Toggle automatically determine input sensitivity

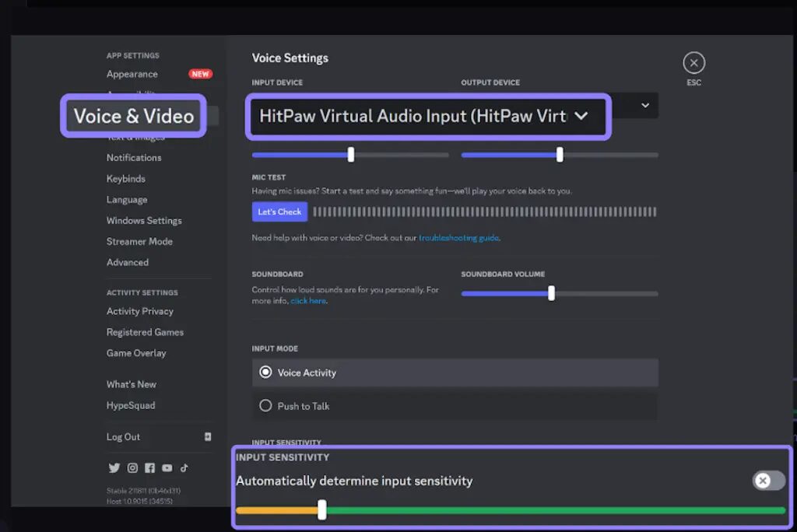768,481
